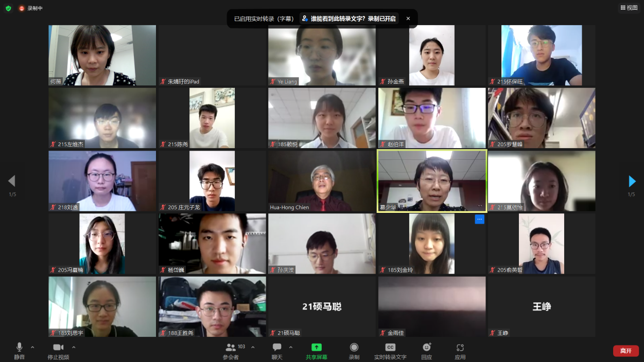The width and height of the screenshot is (644, 362).
Task: Click the red 离开 leave button
Action: click(x=625, y=351)
